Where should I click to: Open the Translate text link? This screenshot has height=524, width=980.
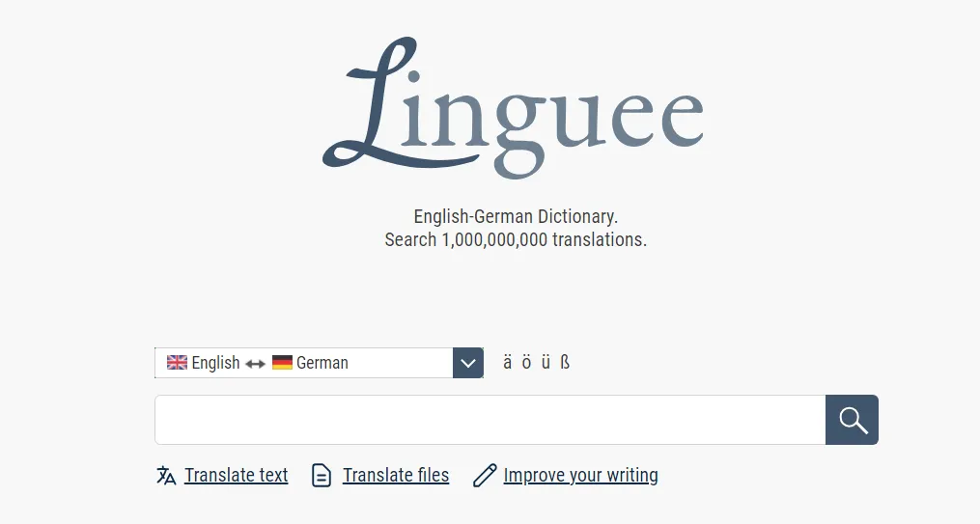[237, 475]
